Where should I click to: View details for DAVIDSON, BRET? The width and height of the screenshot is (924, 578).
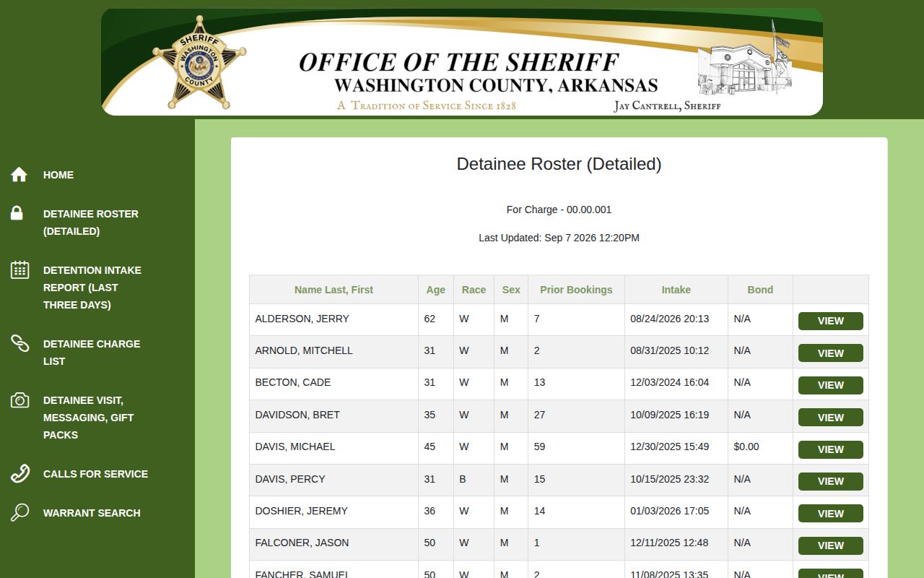pyautogui.click(x=830, y=417)
